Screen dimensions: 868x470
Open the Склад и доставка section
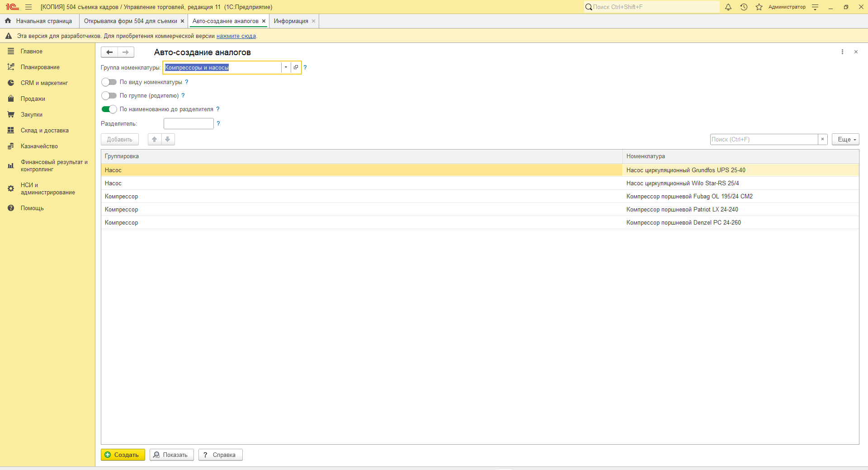(45, 130)
